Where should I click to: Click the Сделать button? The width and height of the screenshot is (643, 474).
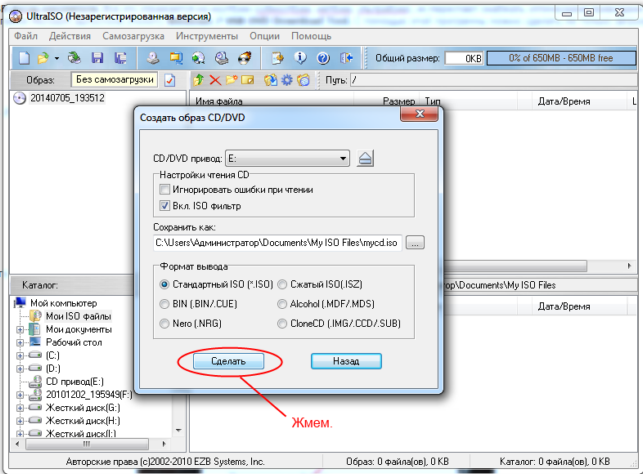(x=228, y=361)
